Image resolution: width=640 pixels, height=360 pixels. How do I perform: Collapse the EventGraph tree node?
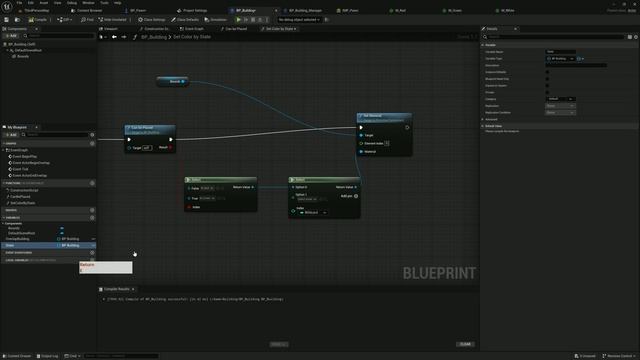tap(4, 150)
